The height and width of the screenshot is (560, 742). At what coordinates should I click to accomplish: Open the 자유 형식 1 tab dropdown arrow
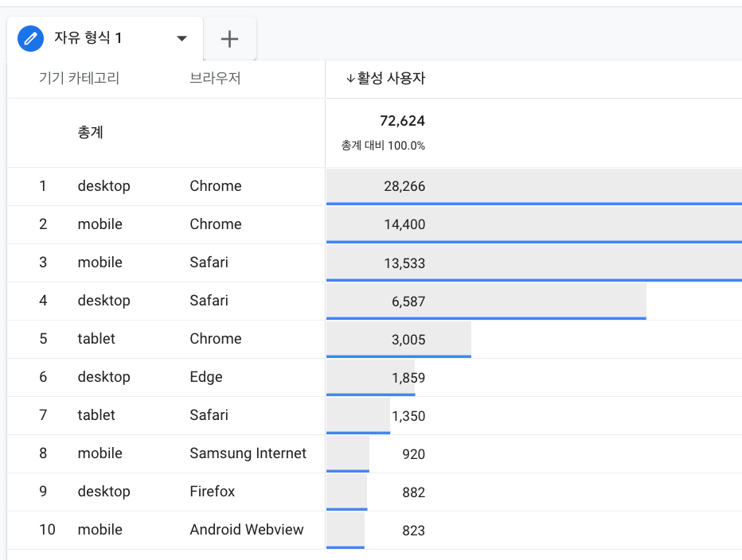(x=182, y=38)
